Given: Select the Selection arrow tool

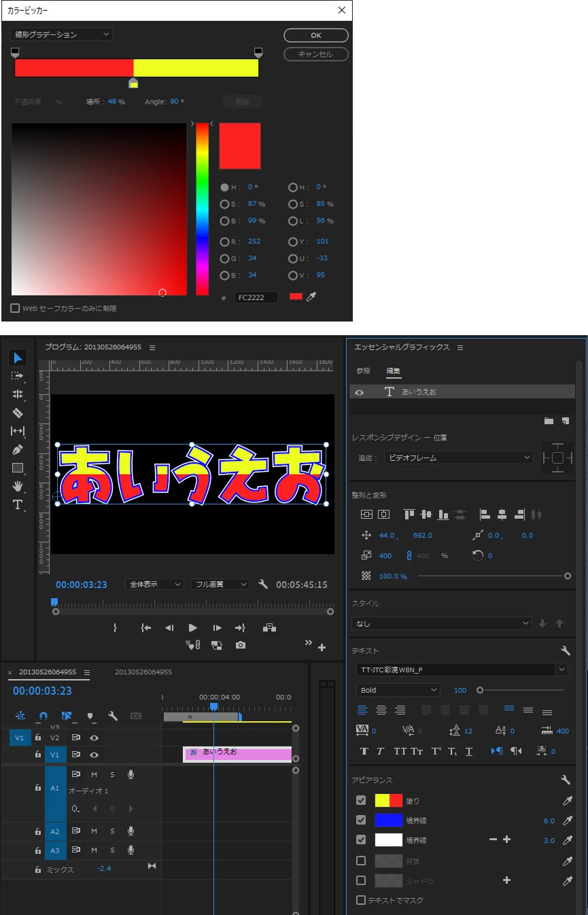Looking at the screenshot, I should (x=18, y=358).
